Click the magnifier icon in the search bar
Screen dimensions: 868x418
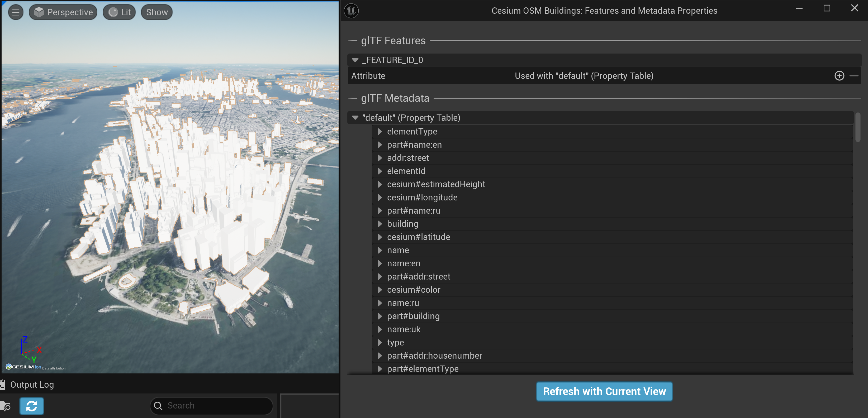158,406
